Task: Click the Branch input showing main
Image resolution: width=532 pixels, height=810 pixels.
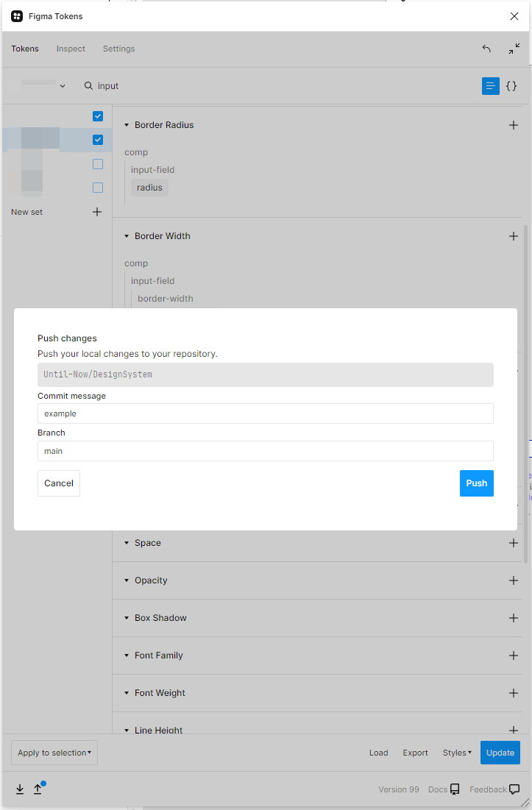Action: tap(265, 450)
